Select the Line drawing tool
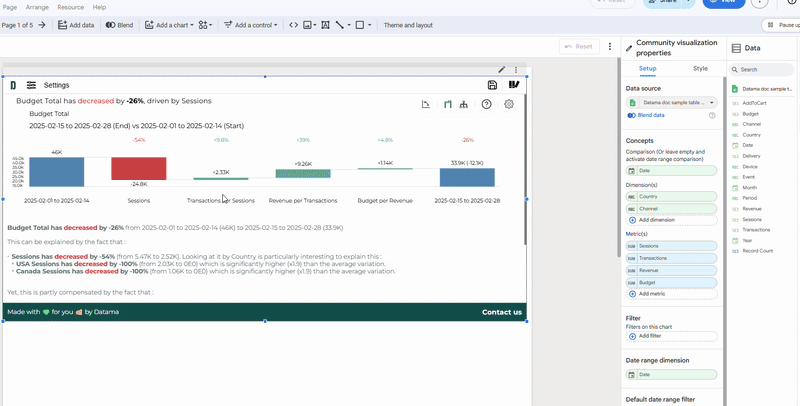Image resolution: width=800 pixels, height=406 pixels. (x=340, y=25)
